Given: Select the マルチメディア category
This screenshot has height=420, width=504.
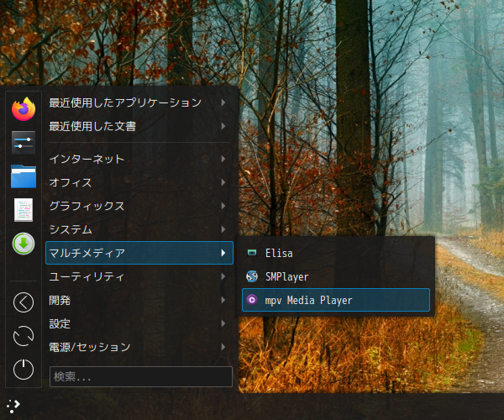Looking at the screenshot, I should 139,253.
